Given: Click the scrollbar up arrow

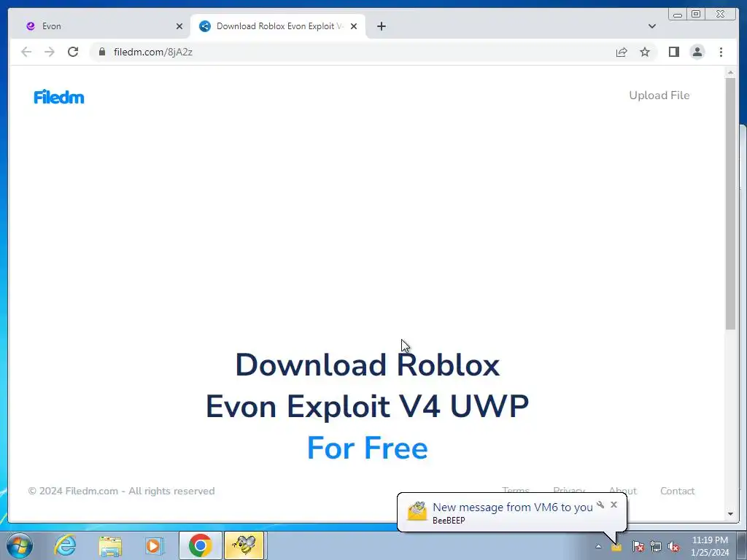Looking at the screenshot, I should (730, 72).
